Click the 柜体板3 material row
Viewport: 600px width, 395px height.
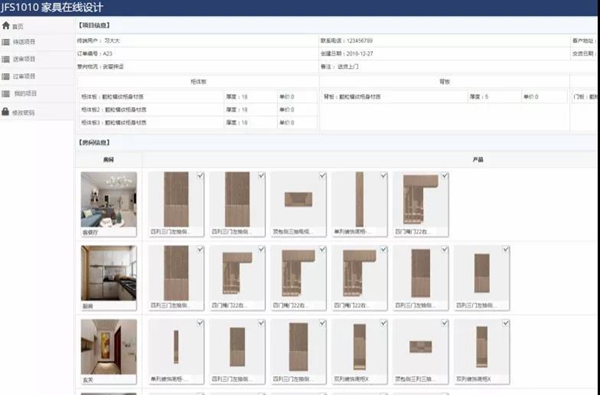tap(198, 122)
